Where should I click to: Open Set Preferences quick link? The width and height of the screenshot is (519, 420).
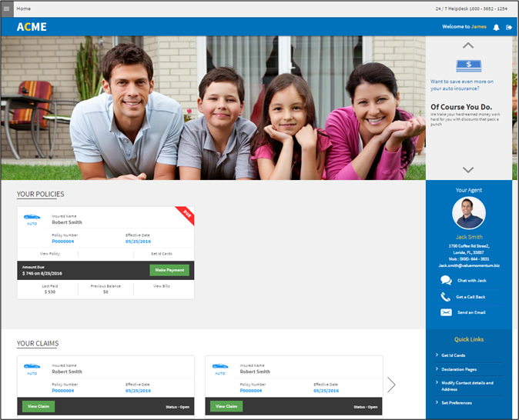(x=457, y=403)
